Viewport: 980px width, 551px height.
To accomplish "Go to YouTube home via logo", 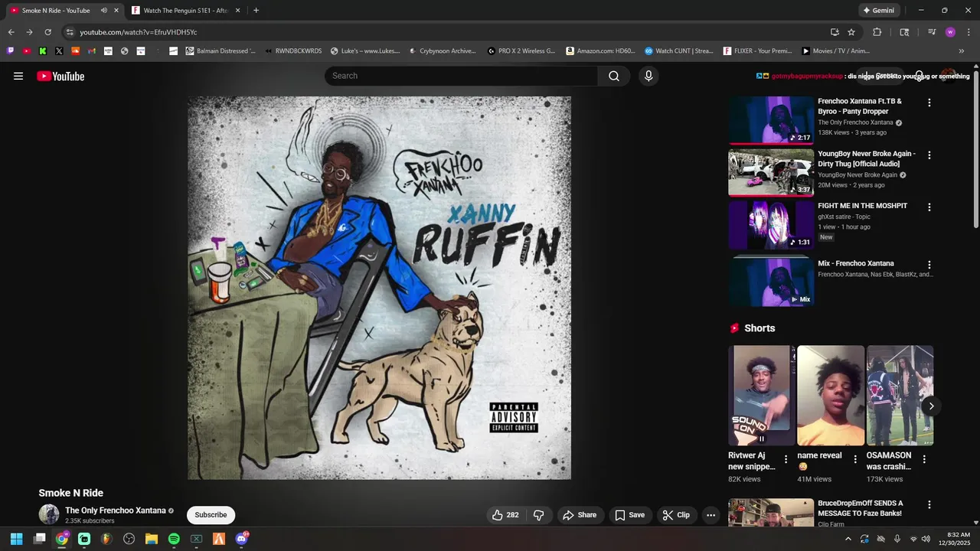I will (x=60, y=76).
